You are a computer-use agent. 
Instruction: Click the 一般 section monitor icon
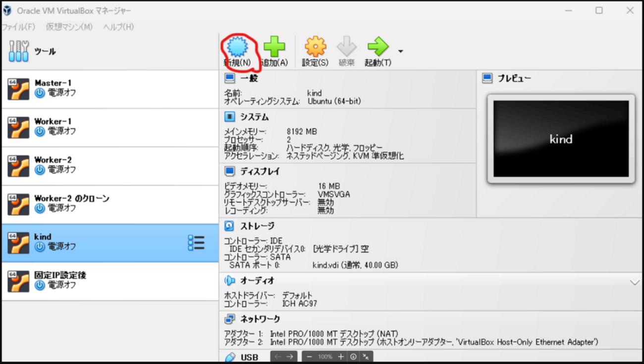(229, 78)
